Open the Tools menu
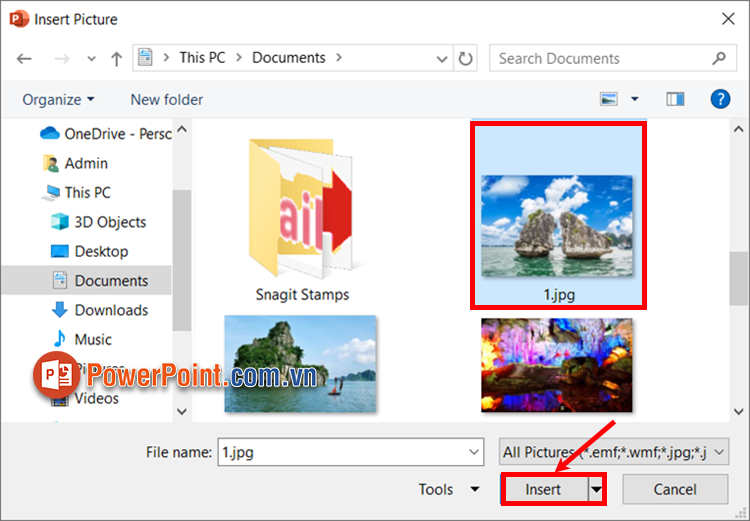 (x=448, y=489)
